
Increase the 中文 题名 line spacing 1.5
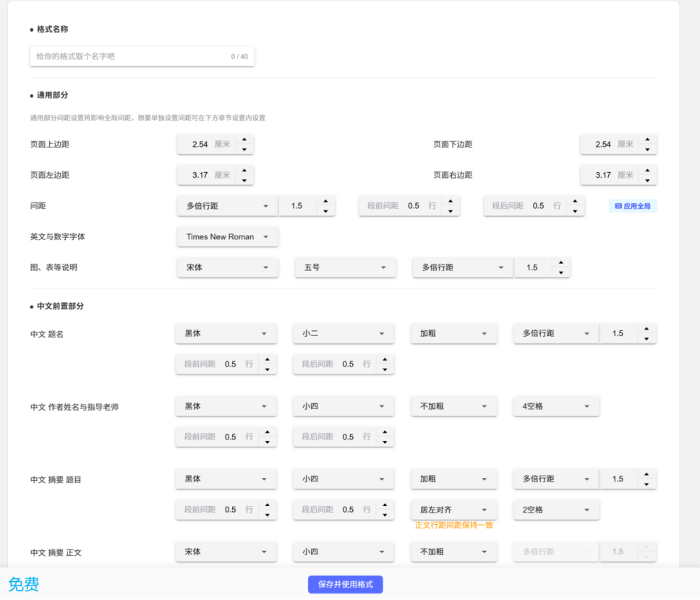(646, 329)
